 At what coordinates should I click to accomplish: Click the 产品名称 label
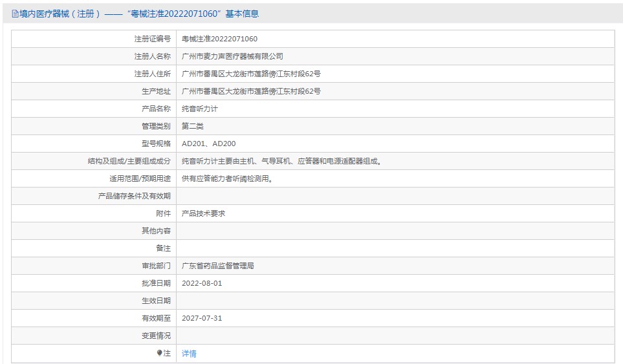pos(156,109)
